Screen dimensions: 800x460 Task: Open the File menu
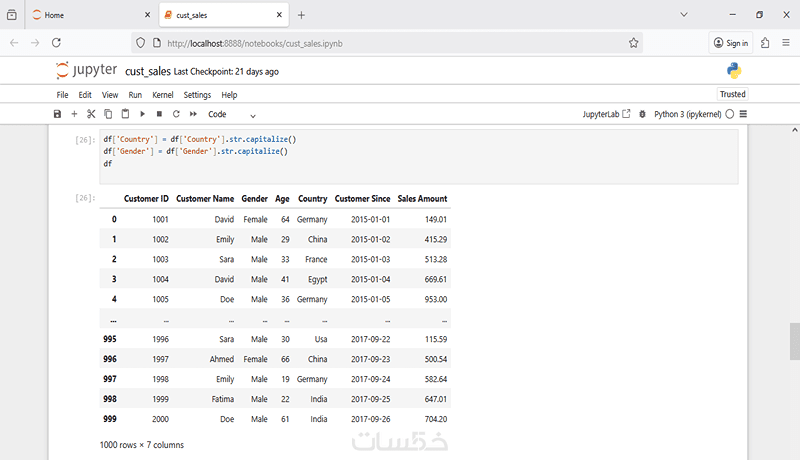click(x=62, y=95)
